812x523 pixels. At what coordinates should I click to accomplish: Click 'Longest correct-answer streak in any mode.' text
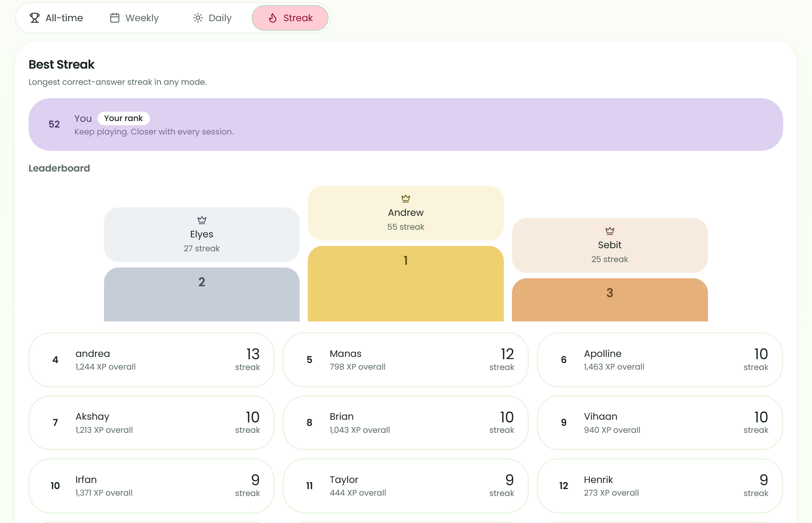[117, 82]
